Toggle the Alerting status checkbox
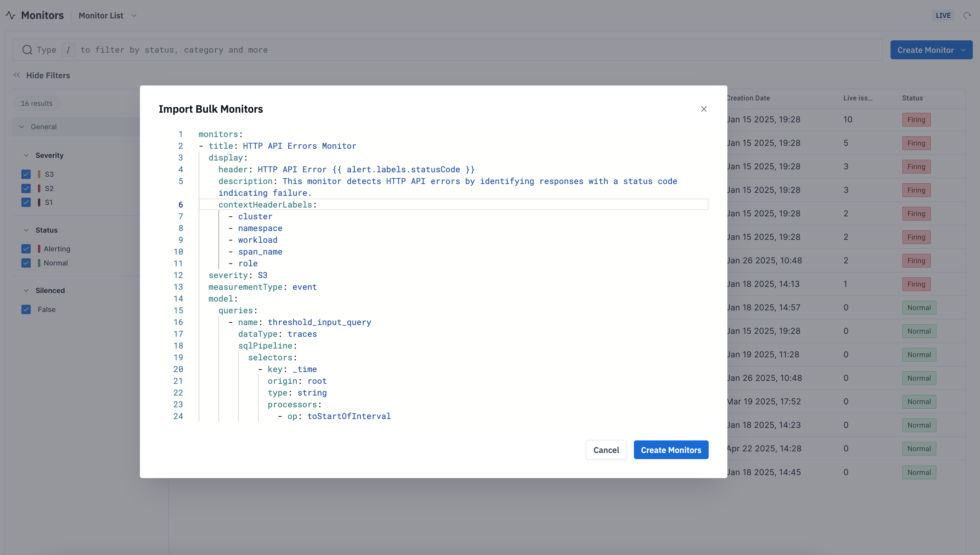This screenshot has height=555, width=980. click(26, 249)
